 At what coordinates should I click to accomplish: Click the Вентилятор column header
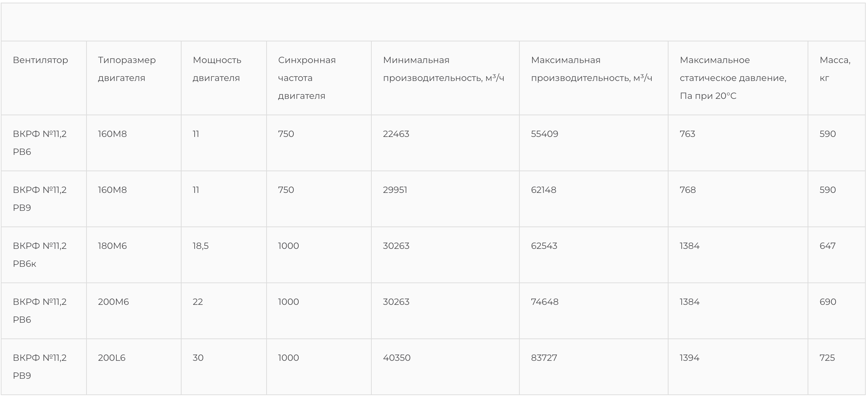40,60
